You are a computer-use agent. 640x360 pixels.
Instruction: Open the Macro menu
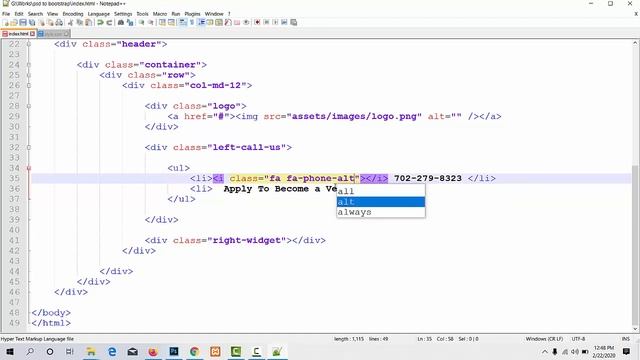(160, 14)
